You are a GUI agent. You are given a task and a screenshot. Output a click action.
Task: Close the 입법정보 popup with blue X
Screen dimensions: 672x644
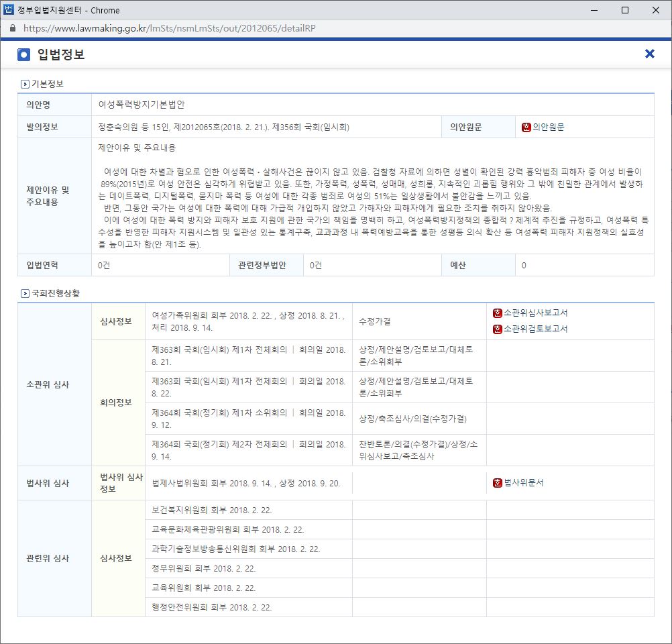click(x=649, y=54)
